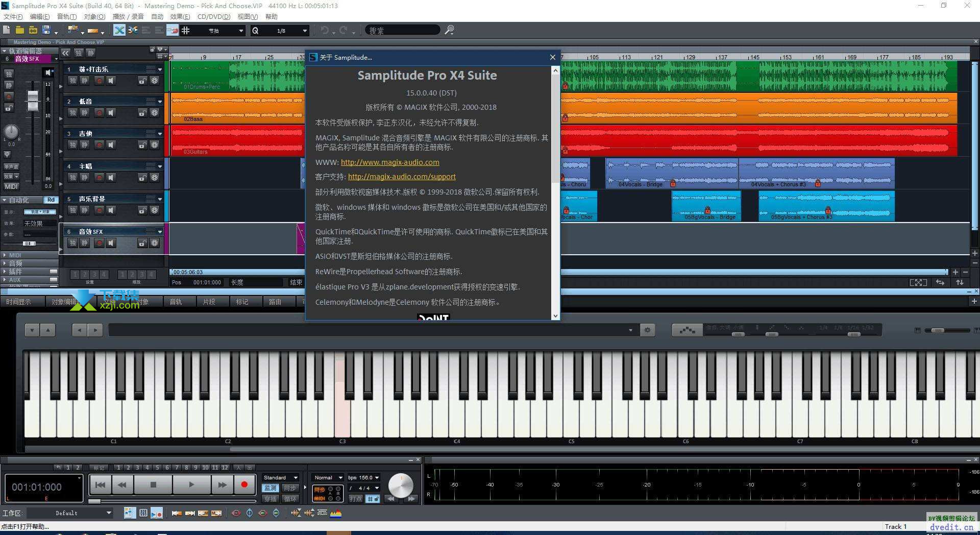
Task: Open the 文件(F) menu
Action: pos(13,16)
